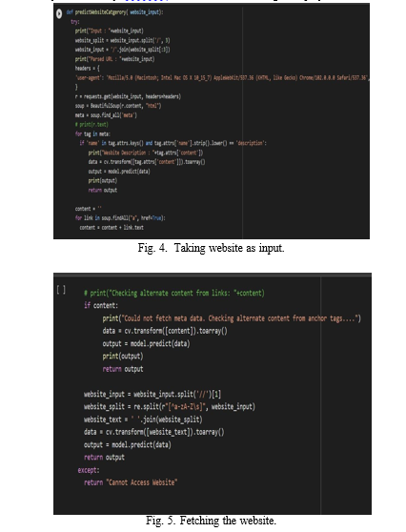
Task: Click the BeautifulSoup r.content line
Action: [118, 106]
